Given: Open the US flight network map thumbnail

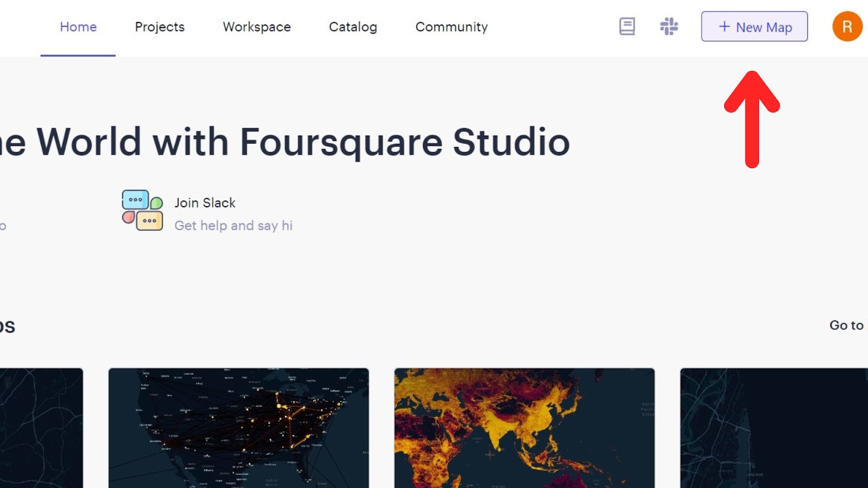Looking at the screenshot, I should tap(239, 428).
